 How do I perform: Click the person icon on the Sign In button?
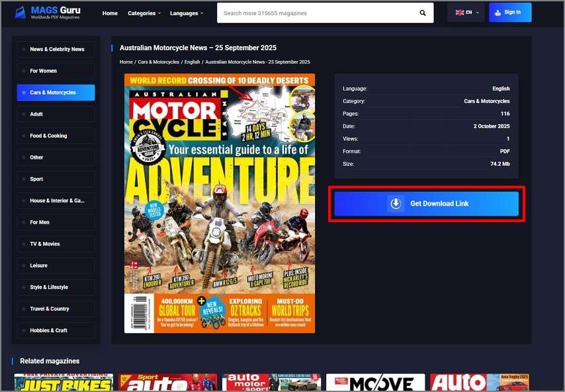pos(498,12)
